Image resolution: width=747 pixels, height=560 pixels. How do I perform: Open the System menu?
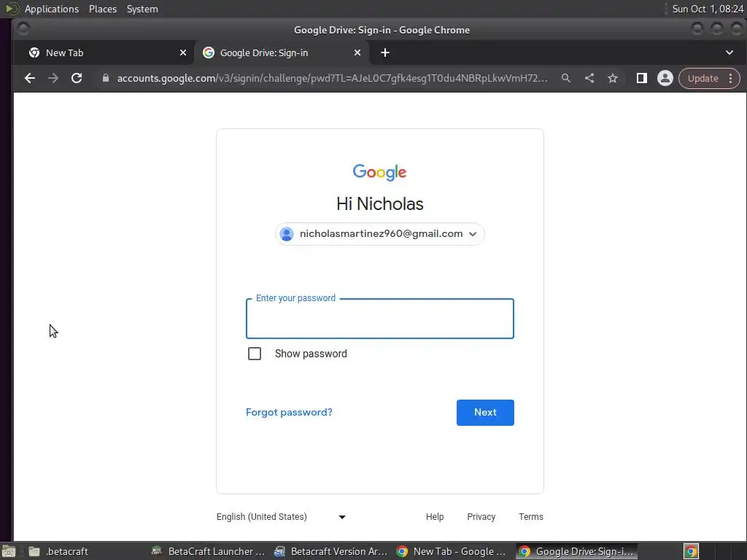tap(142, 9)
